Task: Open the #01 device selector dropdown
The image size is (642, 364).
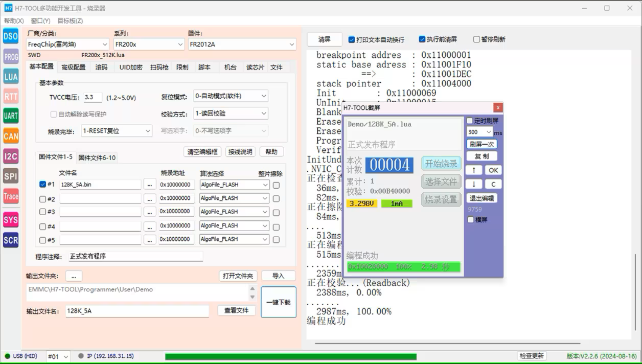Action: coord(58,356)
